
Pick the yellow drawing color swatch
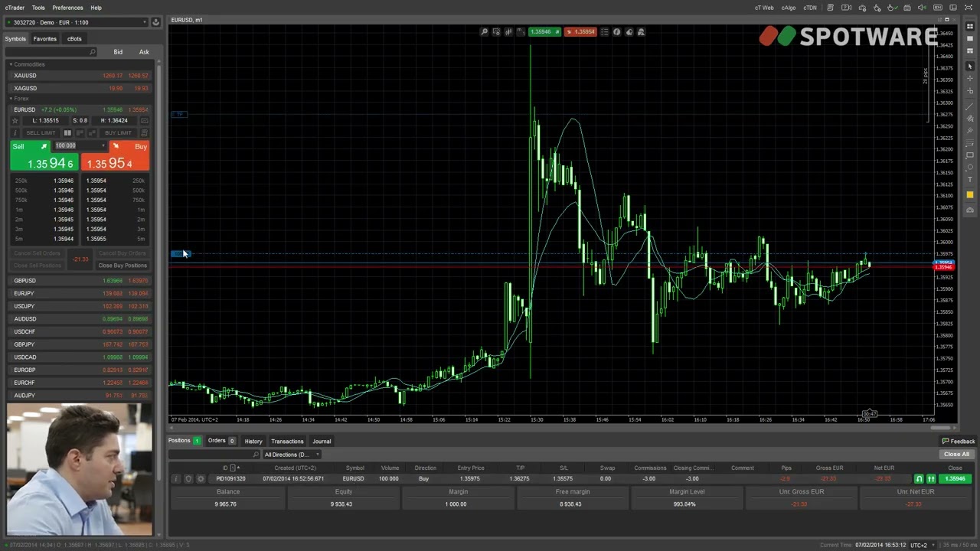[970, 195]
